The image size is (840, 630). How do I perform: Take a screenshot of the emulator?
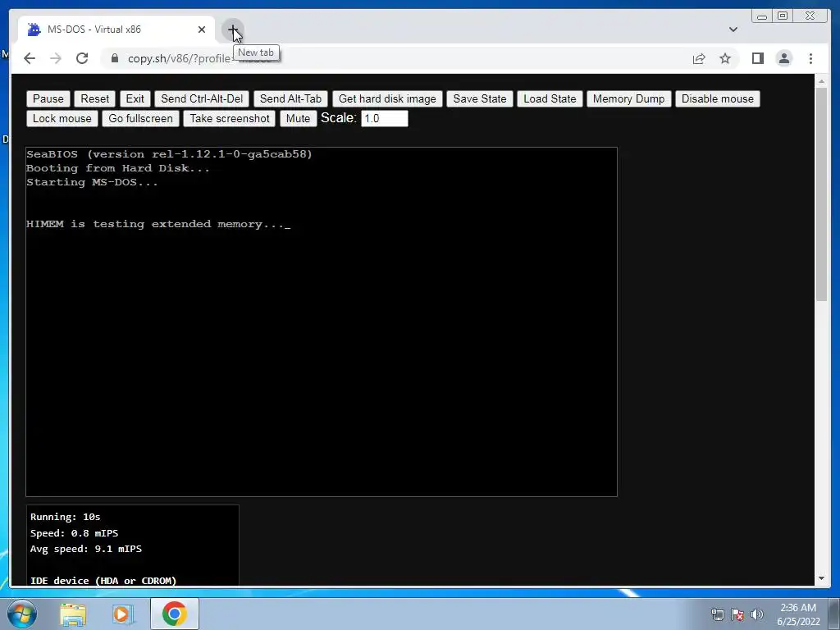click(x=230, y=118)
